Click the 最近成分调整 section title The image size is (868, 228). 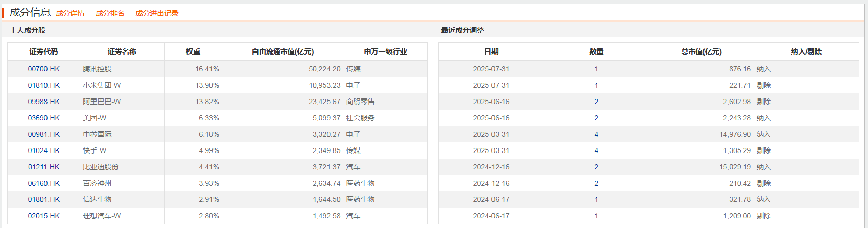click(462, 30)
